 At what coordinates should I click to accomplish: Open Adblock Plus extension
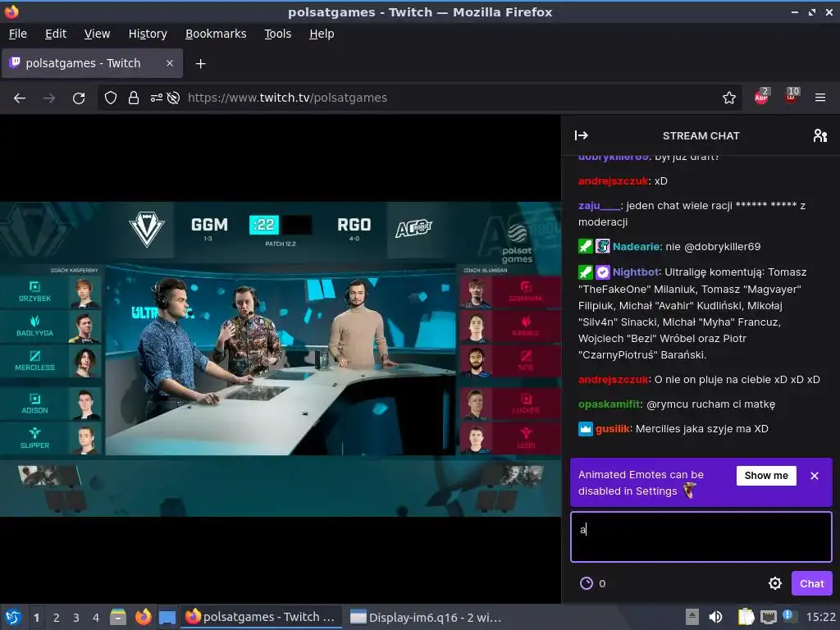pyautogui.click(x=762, y=97)
